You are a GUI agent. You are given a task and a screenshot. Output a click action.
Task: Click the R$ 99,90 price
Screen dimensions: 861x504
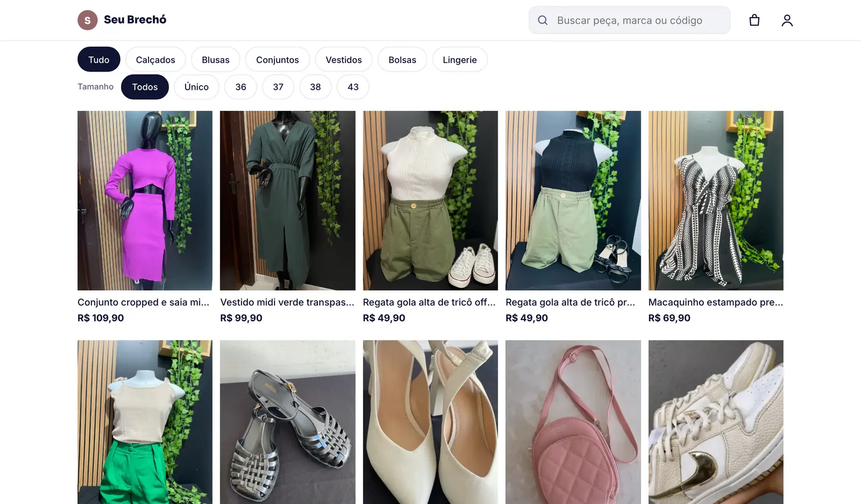pyautogui.click(x=241, y=318)
